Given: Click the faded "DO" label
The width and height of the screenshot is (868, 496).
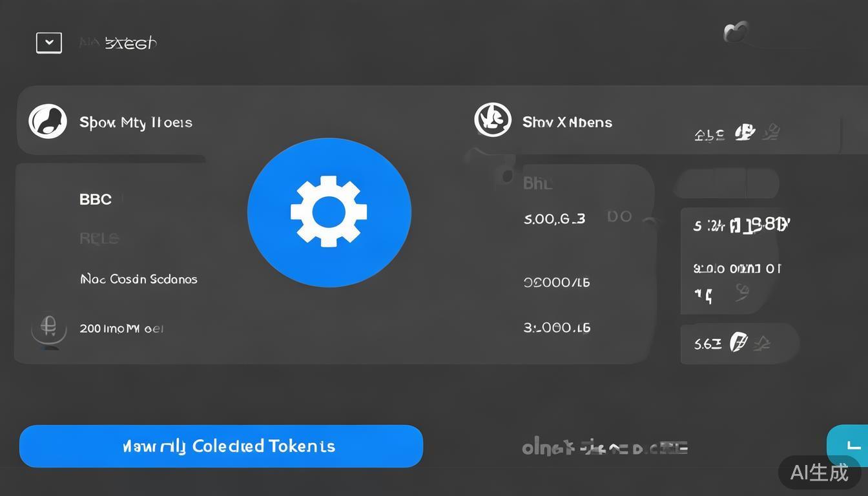Looking at the screenshot, I should click(619, 216).
